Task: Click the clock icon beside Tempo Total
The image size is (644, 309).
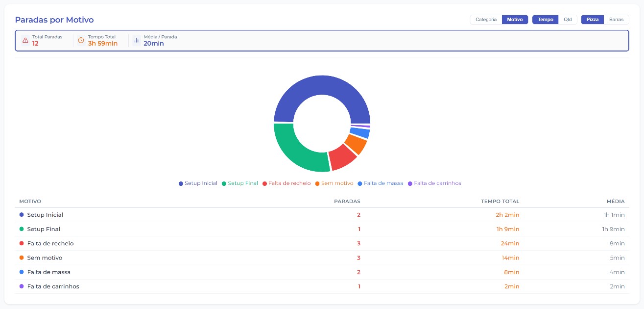Action: click(x=81, y=40)
